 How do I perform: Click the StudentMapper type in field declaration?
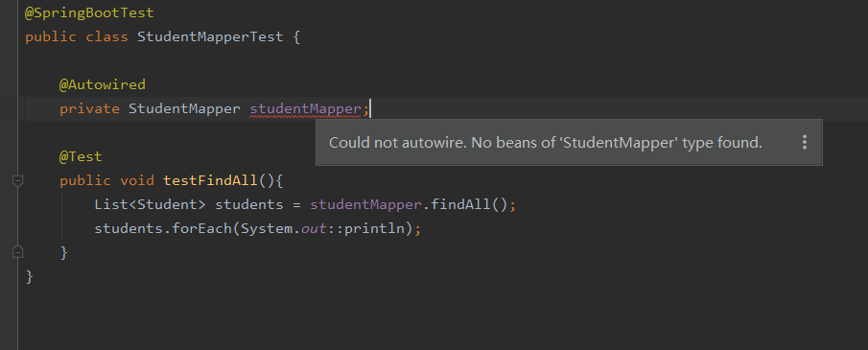point(185,108)
